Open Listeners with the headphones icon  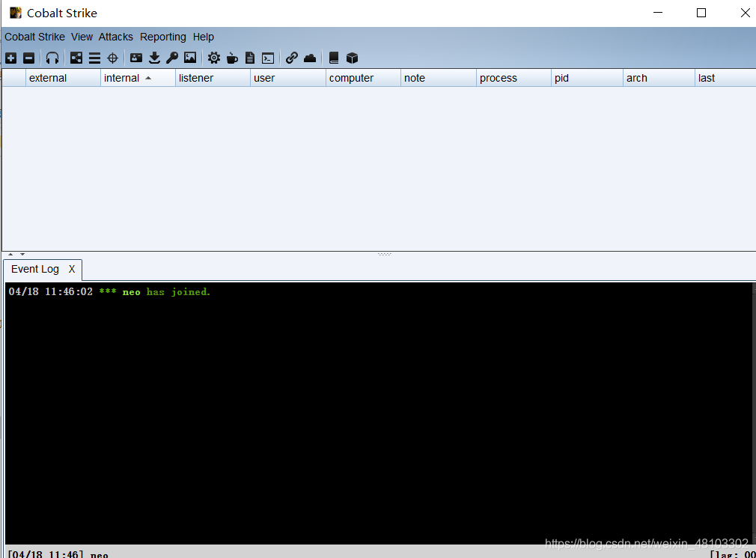click(52, 58)
